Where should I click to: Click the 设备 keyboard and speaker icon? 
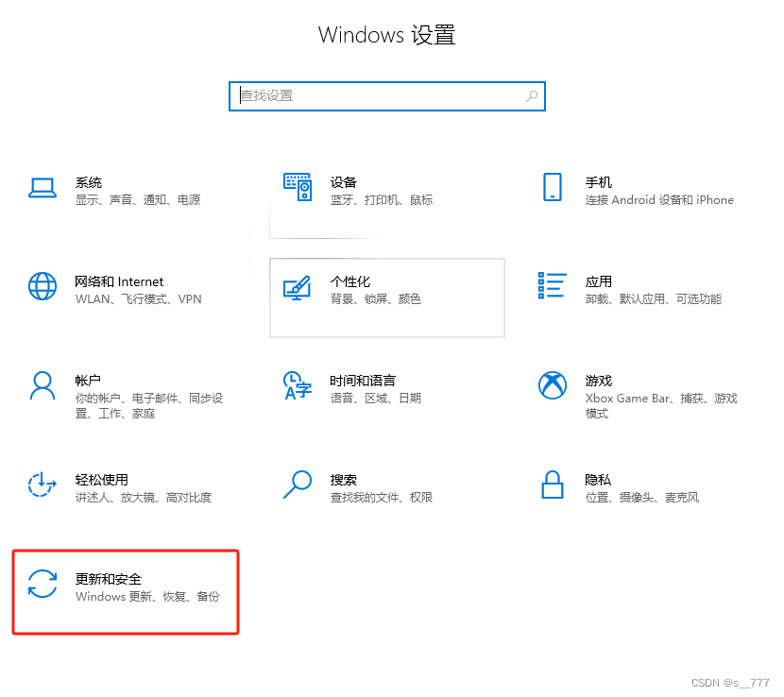point(298,187)
